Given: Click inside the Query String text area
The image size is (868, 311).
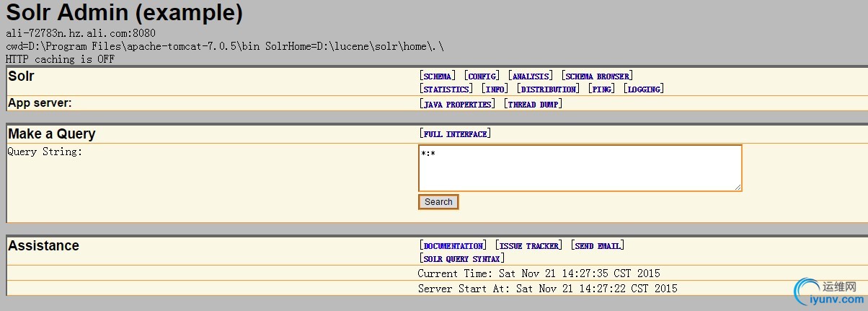Looking at the screenshot, I should coord(580,168).
